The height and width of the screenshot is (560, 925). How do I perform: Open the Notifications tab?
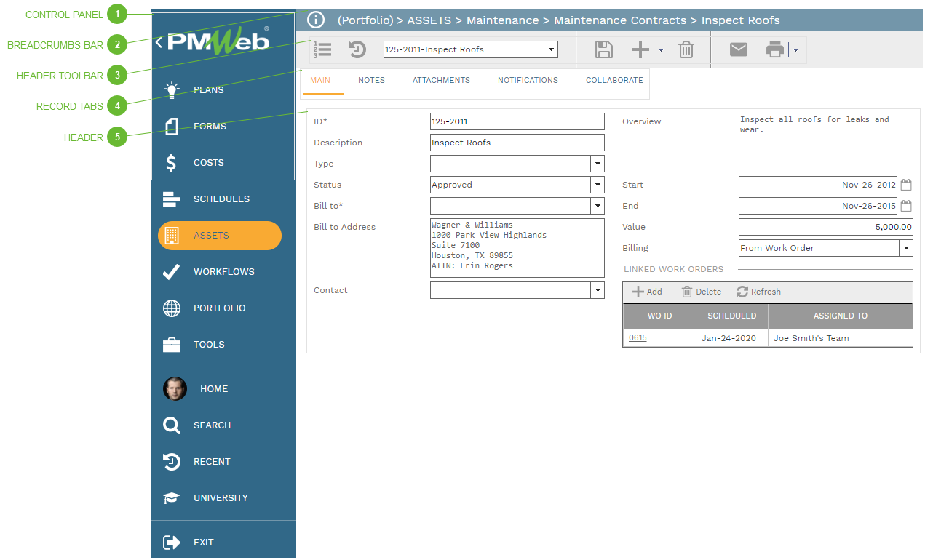coord(528,80)
